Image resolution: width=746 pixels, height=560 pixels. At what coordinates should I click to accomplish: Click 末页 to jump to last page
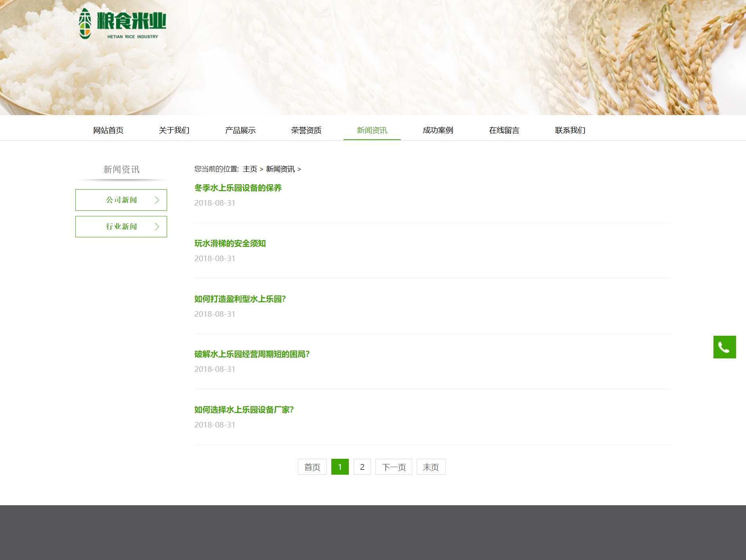pyautogui.click(x=431, y=467)
